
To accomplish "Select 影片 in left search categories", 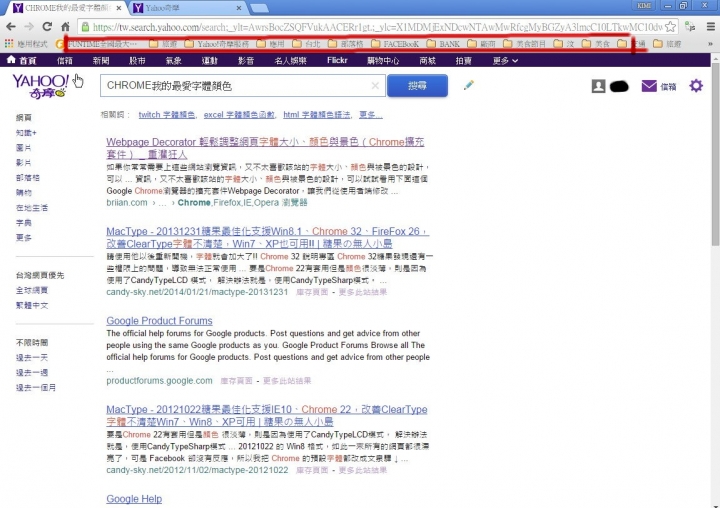I will 23,163.
